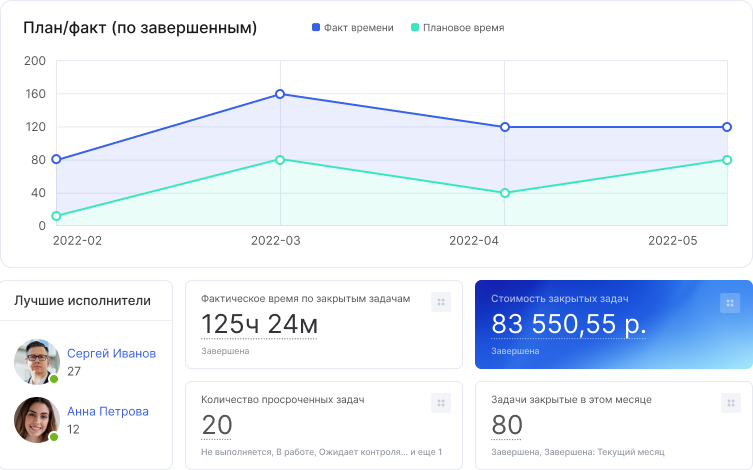Click the 83 550,55 р. cost value
Image resolution: width=753 pixels, height=470 pixels.
coord(568,325)
